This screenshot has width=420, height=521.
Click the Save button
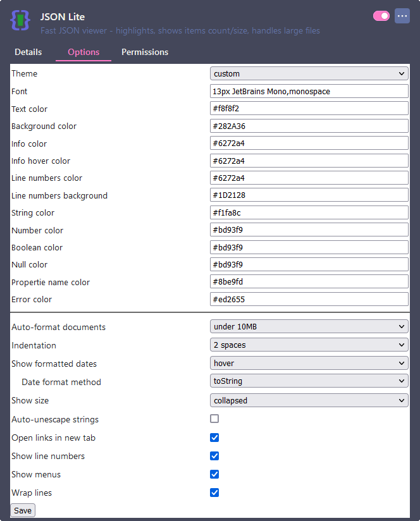(x=23, y=510)
